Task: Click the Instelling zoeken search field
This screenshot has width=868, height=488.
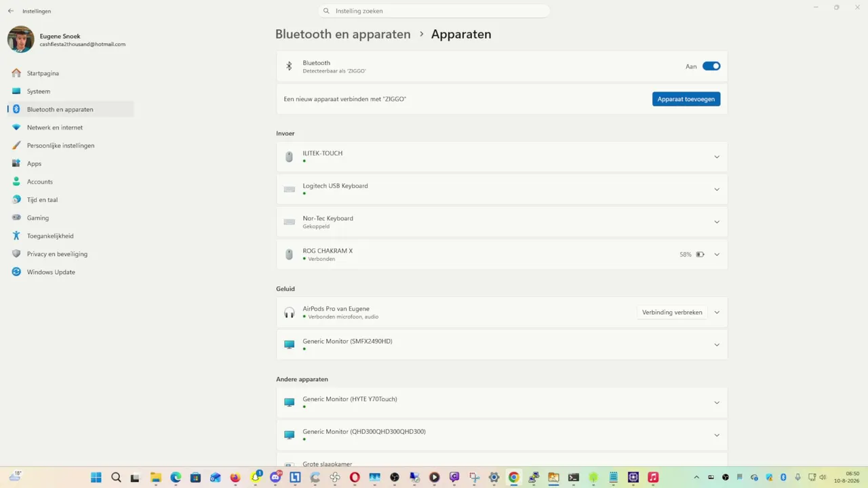Action: click(434, 11)
